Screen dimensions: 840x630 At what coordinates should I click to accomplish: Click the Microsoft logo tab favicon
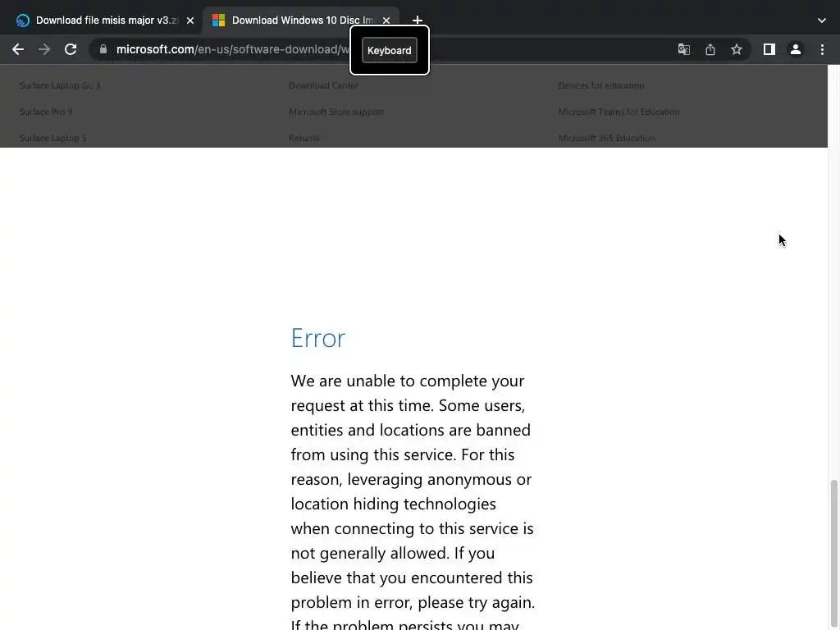(x=218, y=21)
